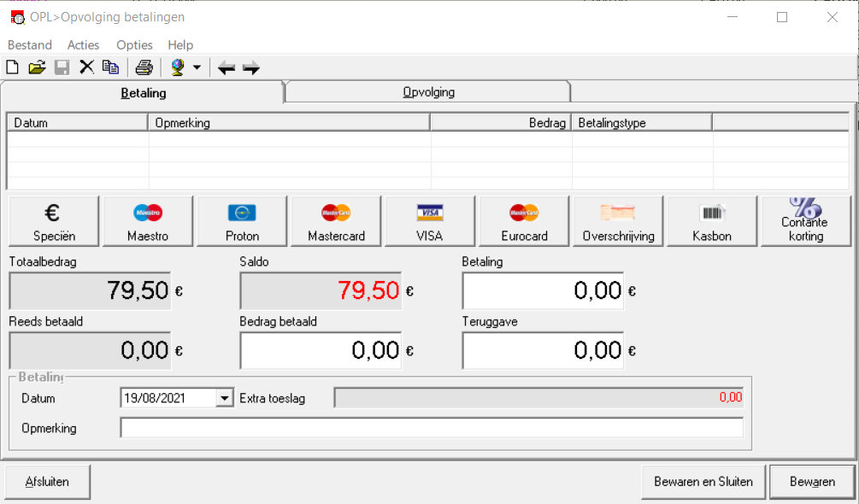Click the Bedrag column header
This screenshot has width=859, height=504.
click(x=501, y=122)
